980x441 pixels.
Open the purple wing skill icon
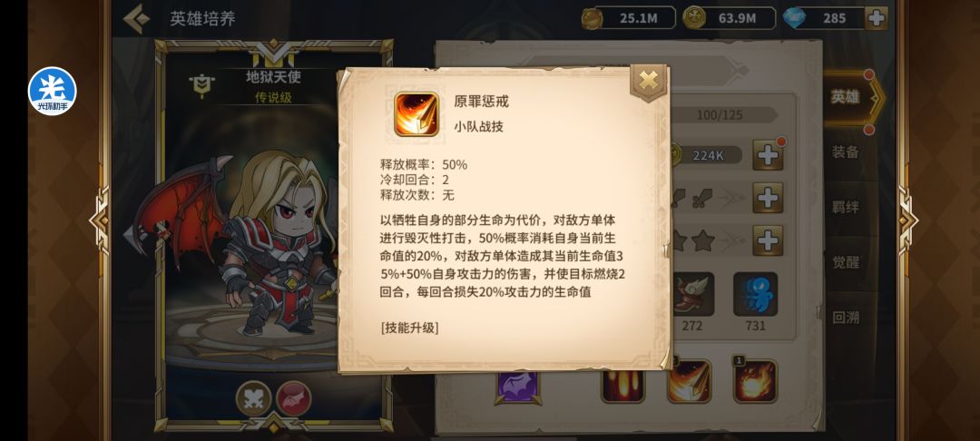(x=517, y=386)
